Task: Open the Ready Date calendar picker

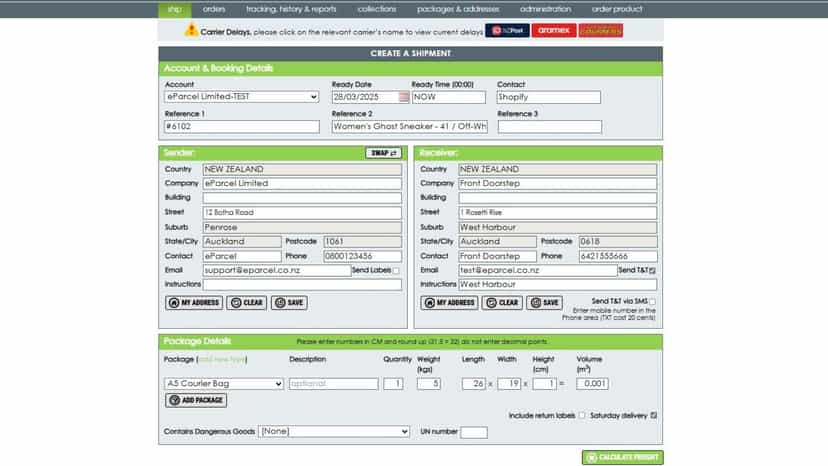Action: 404,97
